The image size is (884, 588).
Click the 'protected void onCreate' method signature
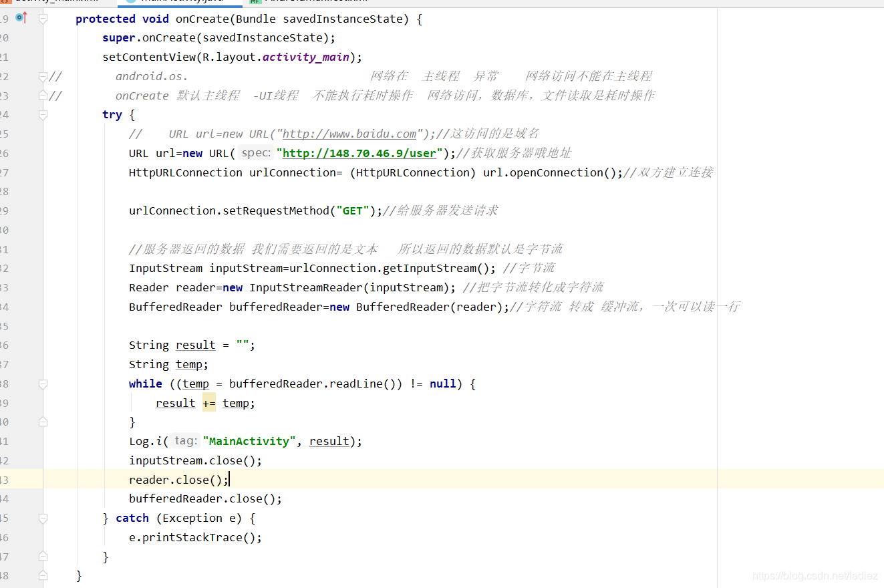point(249,19)
